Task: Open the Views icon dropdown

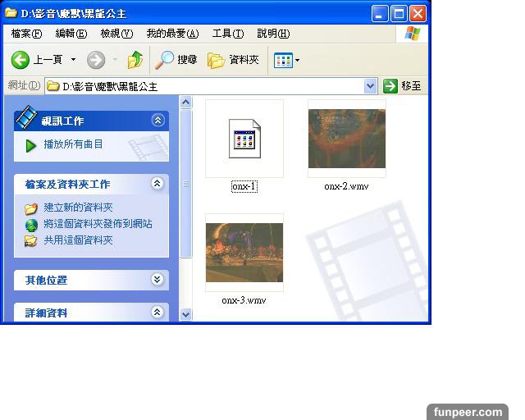Action: tap(286, 60)
